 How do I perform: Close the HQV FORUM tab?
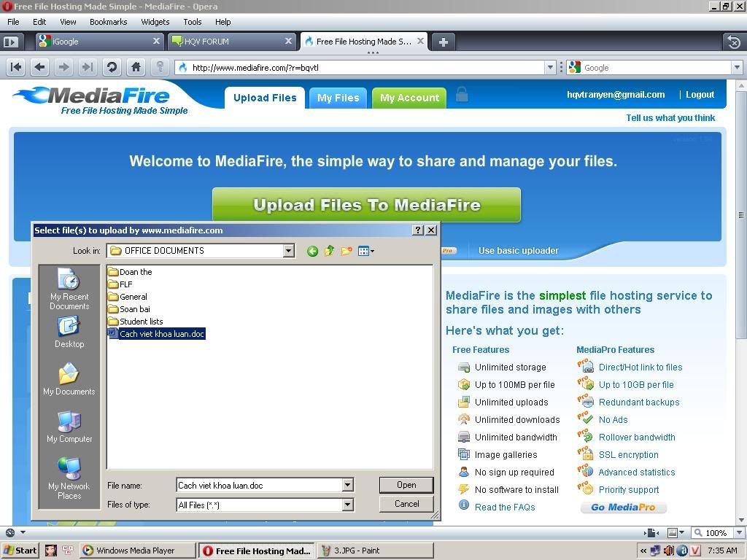pos(288,42)
